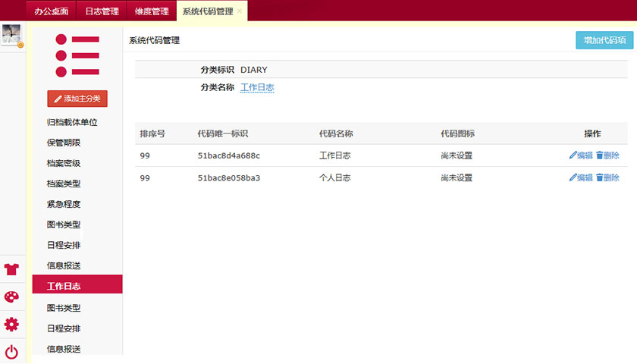Image resolution: width=637 pixels, height=364 pixels.
Task: Click 排序号 column header
Action: click(x=152, y=133)
